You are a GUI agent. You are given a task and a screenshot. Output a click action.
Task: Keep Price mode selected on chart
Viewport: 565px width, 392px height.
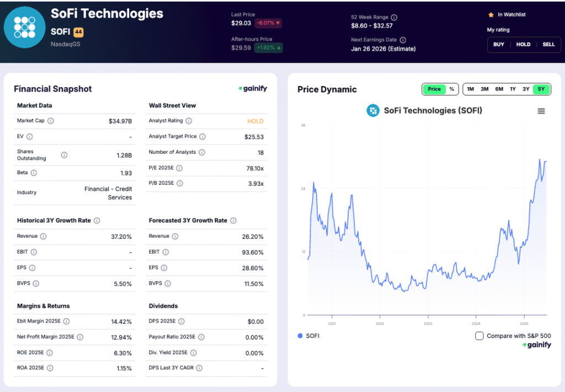tap(433, 89)
